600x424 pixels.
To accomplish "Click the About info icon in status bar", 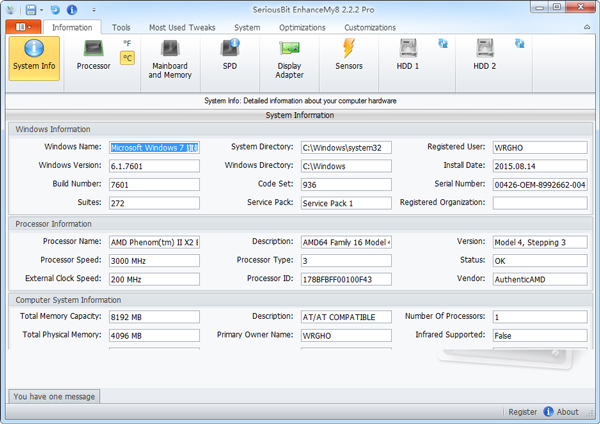I will pos(548,411).
